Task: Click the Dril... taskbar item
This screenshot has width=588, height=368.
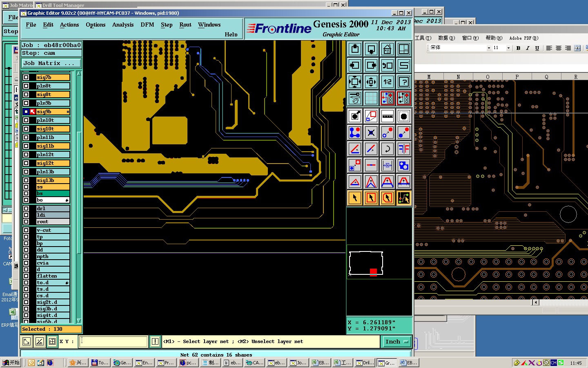Action: (364, 363)
